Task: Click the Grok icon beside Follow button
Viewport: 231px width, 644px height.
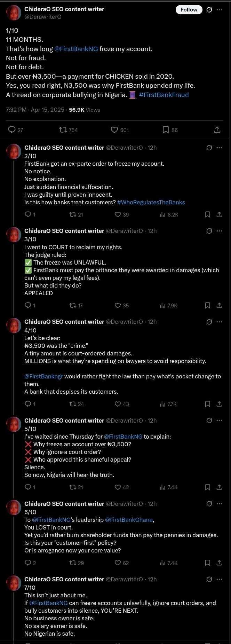Action: coord(209,10)
